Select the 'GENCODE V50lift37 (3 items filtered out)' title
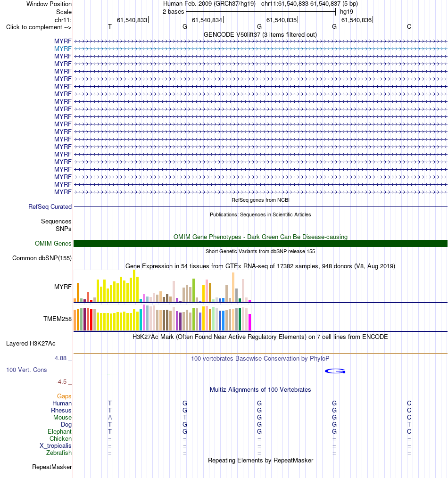 (260, 35)
